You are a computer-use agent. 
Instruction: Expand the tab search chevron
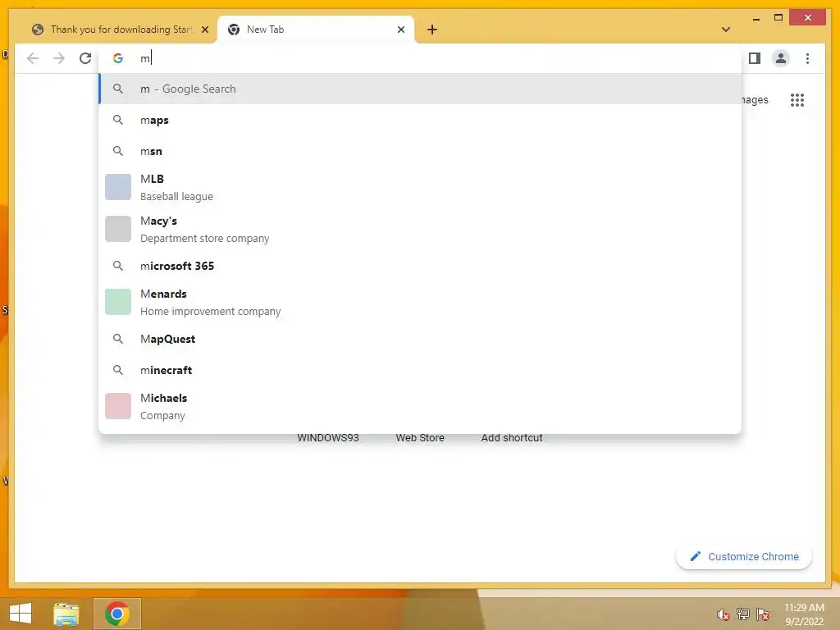(x=726, y=30)
